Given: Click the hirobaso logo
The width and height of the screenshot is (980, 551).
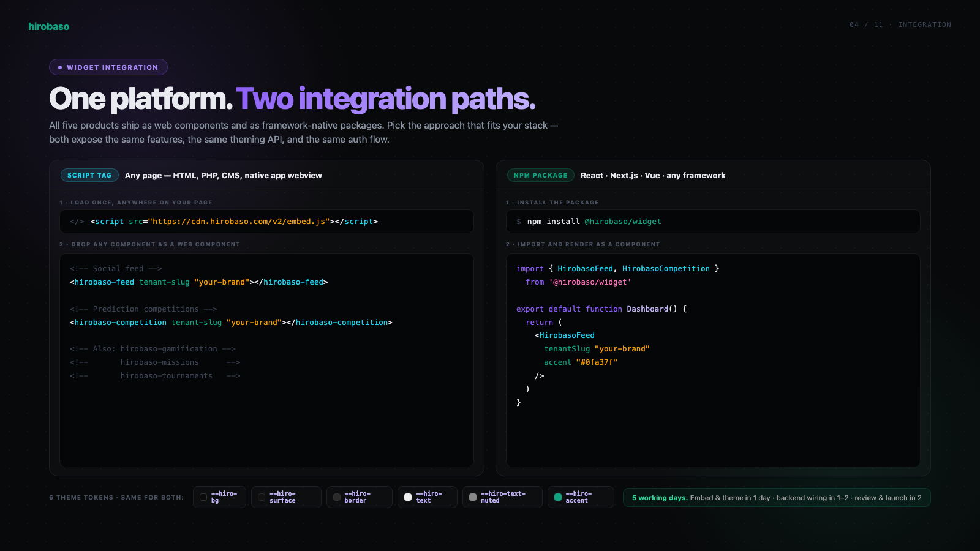Looking at the screenshot, I should tap(48, 26).
